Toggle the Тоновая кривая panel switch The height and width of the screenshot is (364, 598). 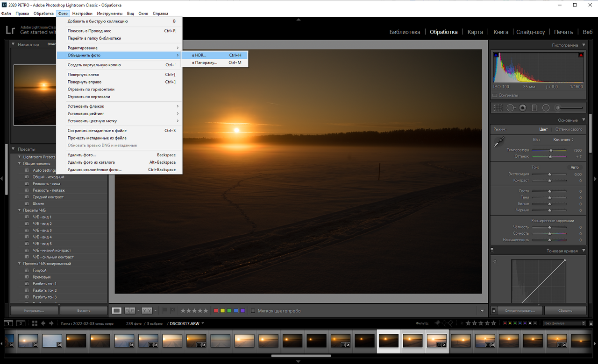(492, 250)
